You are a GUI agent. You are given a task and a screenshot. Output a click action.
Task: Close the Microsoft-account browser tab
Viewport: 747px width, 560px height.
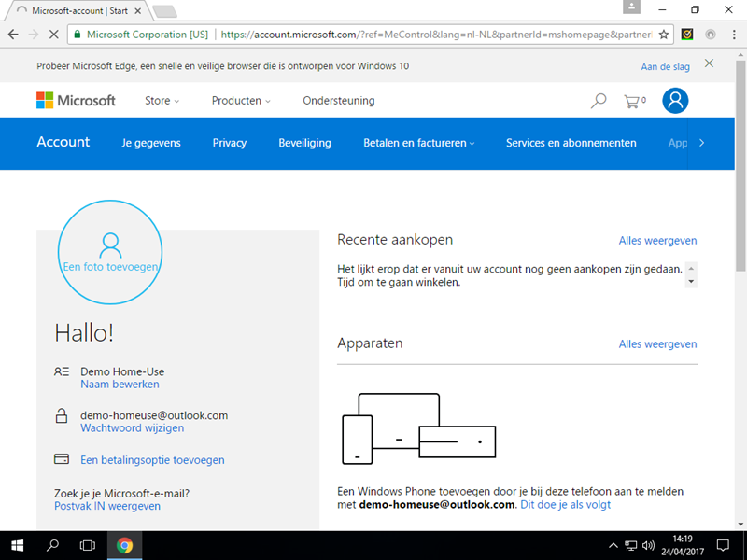tap(138, 10)
